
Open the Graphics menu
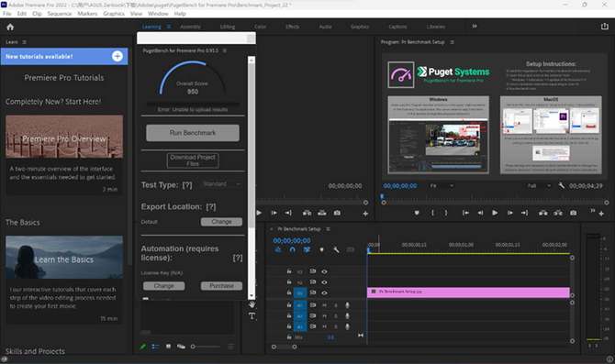114,14
